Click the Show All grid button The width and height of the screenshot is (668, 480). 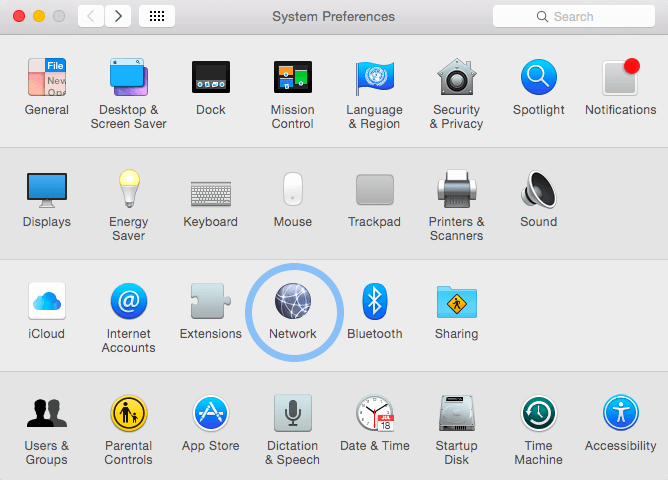[x=157, y=16]
